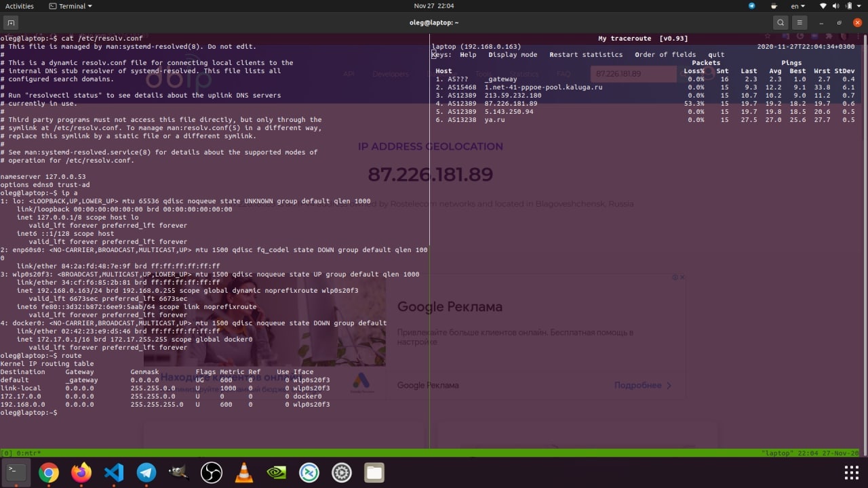This screenshot has height=488, width=868.
Task: Launch GIMP from the dock
Action: (x=179, y=472)
